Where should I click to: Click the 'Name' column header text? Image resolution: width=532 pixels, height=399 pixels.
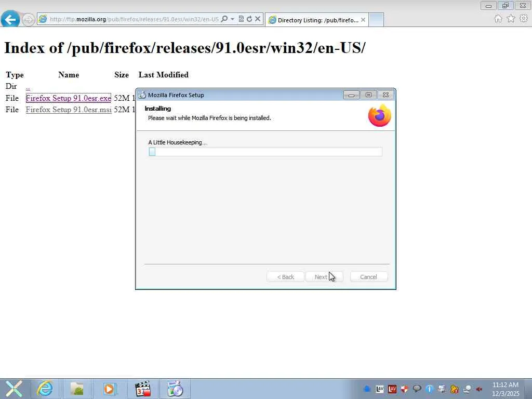coord(69,75)
